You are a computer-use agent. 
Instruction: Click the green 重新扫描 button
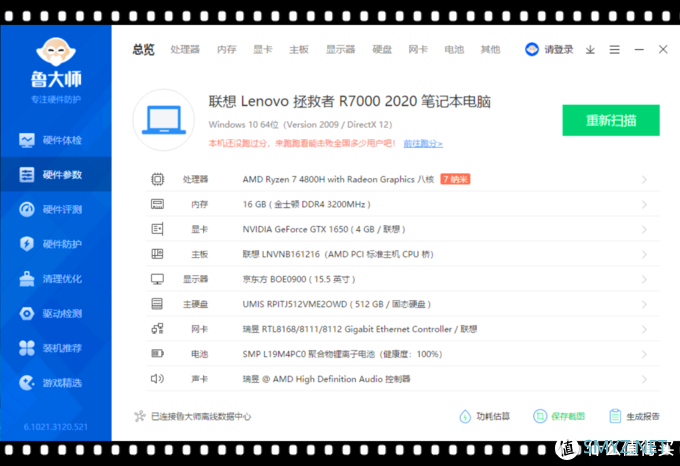click(x=611, y=120)
